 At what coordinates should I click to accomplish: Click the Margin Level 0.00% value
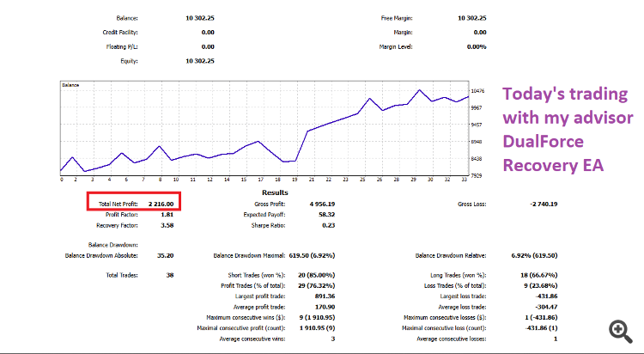pyautogui.click(x=477, y=47)
